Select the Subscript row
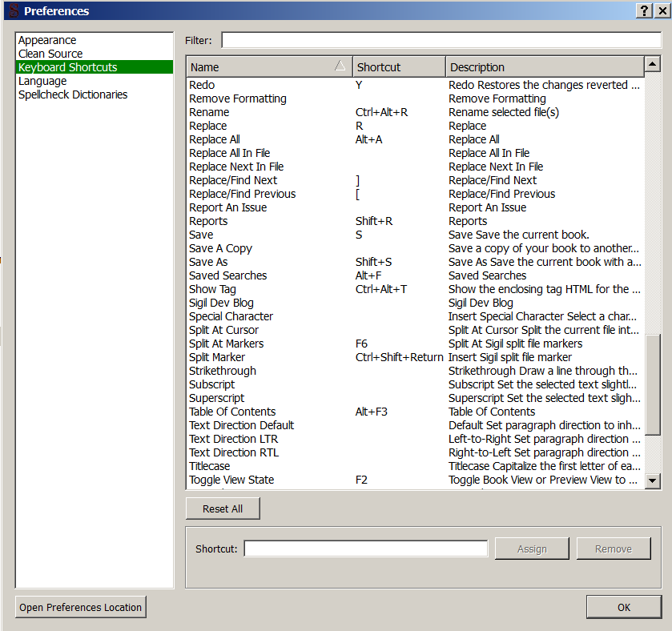This screenshot has width=672, height=631. coord(415,384)
